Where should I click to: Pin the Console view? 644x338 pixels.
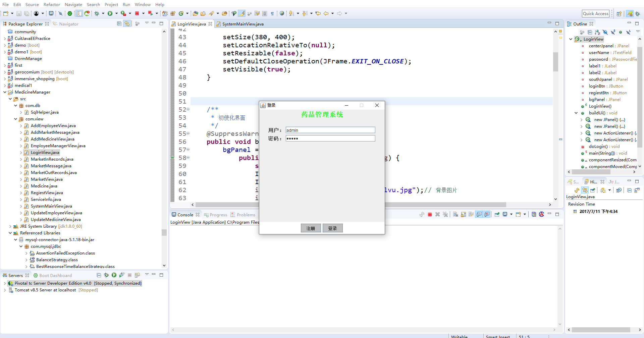tap(497, 215)
